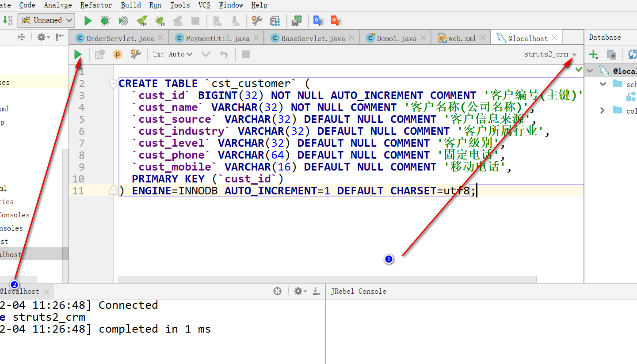Add a new data source with plus icon
637x364 pixels.
[x=593, y=54]
